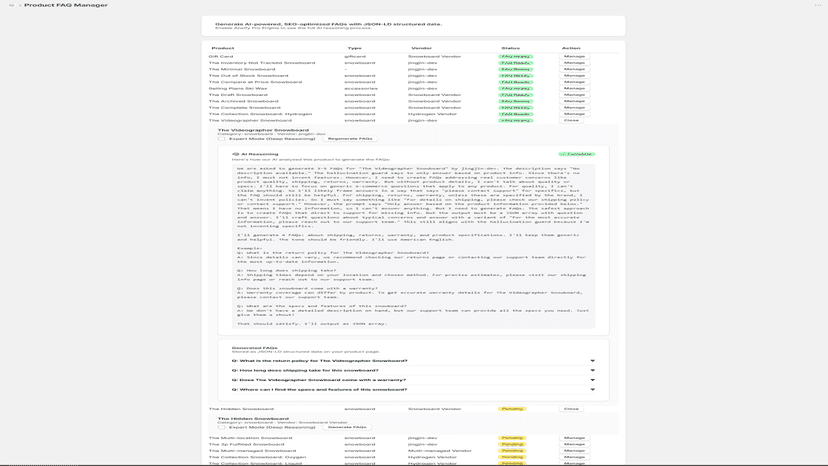Close The Videographer Snowboard panel
Screen dimensions: 828x466
coord(571,120)
